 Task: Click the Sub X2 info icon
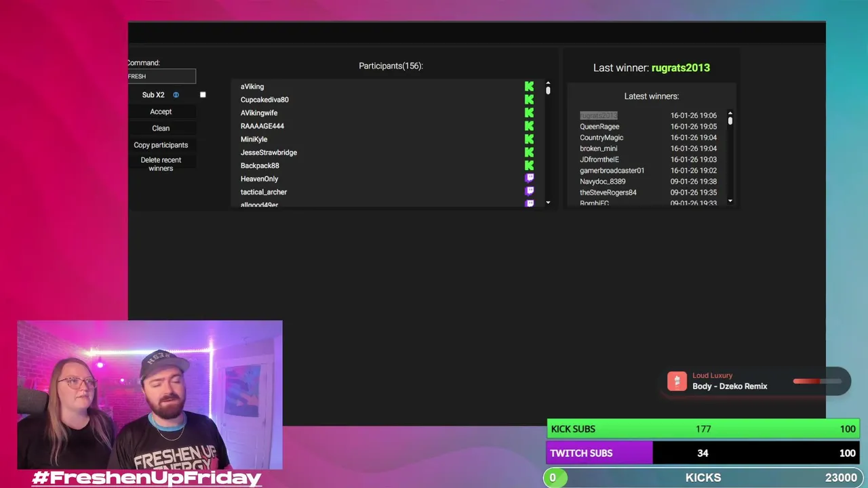[176, 95]
